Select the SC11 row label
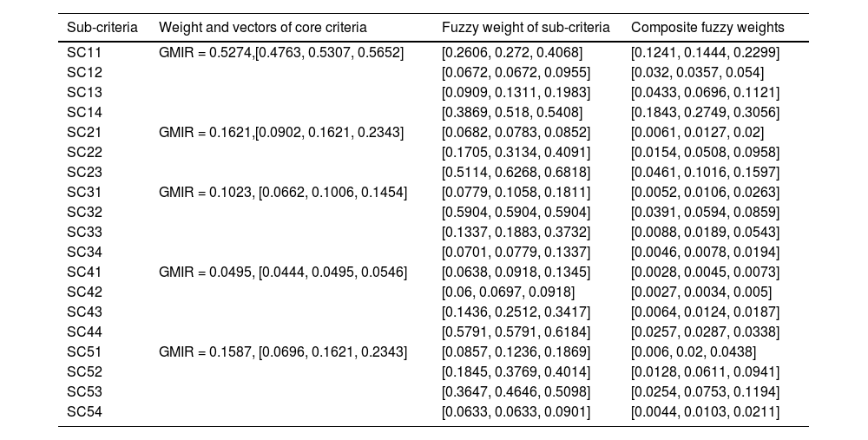This screenshot has height=440, width=868. (84, 53)
